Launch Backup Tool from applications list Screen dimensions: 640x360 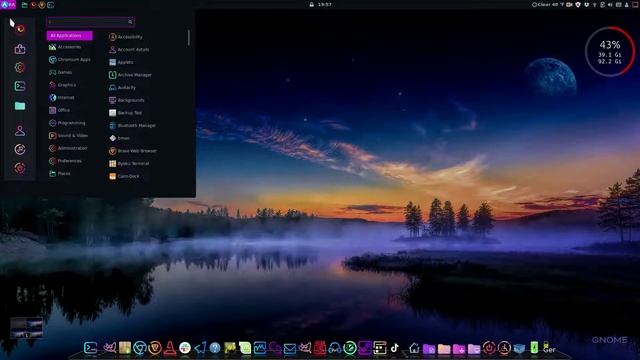(x=125, y=113)
